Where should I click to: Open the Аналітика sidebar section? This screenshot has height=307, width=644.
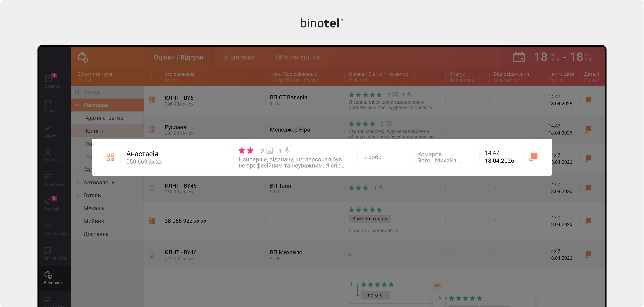[54, 180]
